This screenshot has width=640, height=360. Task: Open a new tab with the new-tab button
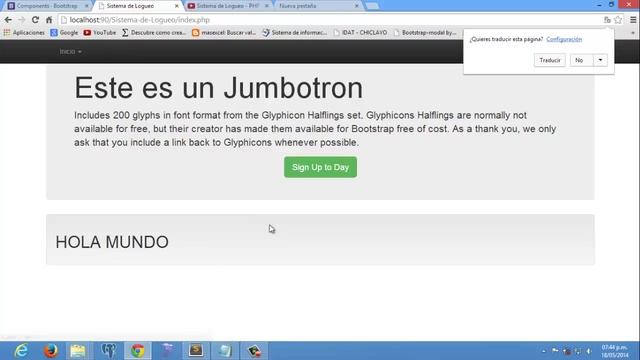click(372, 6)
